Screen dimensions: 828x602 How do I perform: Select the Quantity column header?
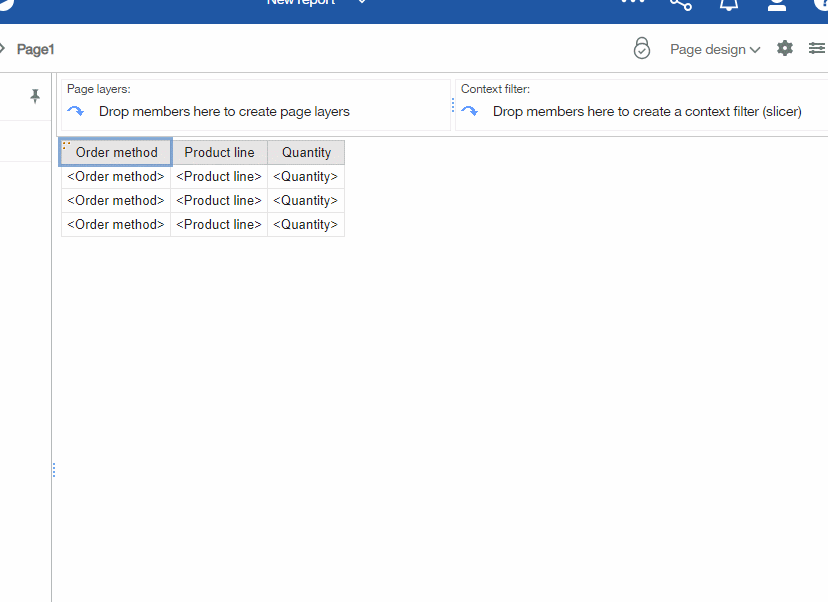306,152
